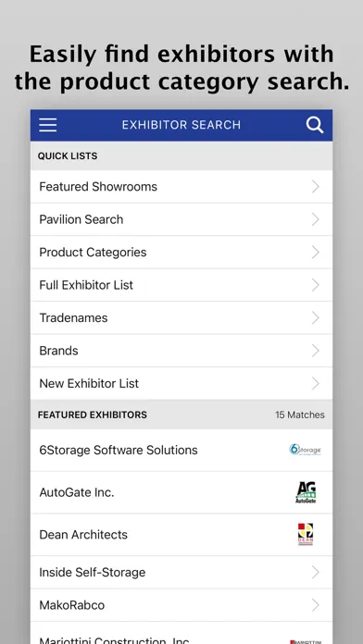Tap the search magnifier icon
The height and width of the screenshot is (644, 363).
point(315,125)
